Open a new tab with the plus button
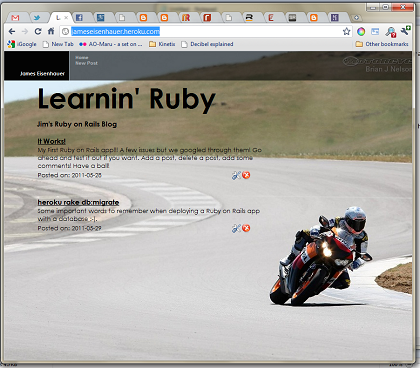Viewport: 420px width, 368px height. point(356,18)
